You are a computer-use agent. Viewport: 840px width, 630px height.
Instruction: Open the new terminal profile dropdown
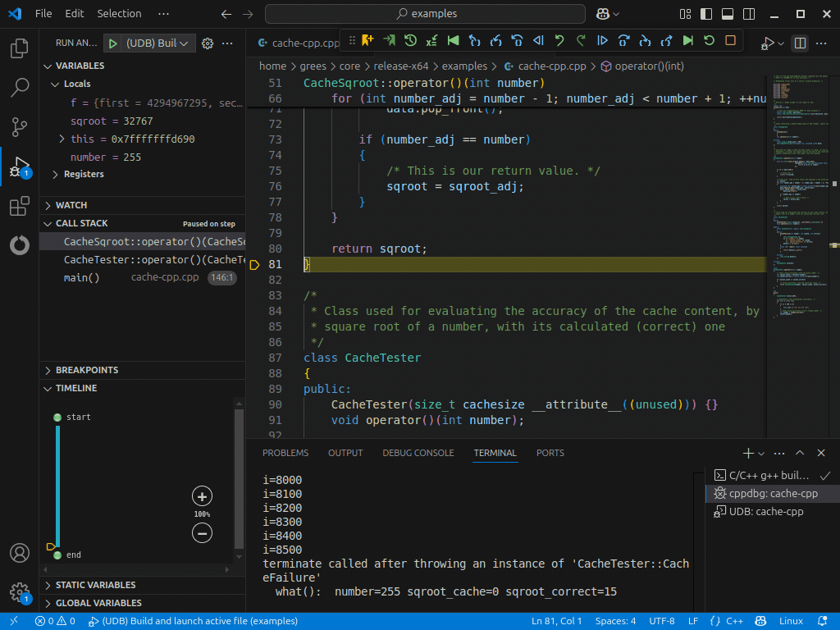pyautogui.click(x=761, y=454)
